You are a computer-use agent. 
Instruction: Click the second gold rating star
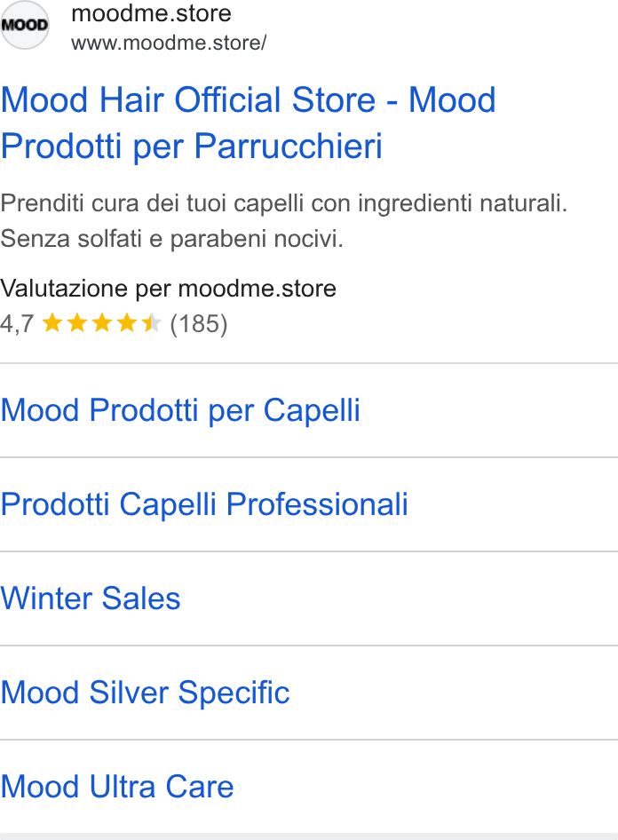pos(77,323)
